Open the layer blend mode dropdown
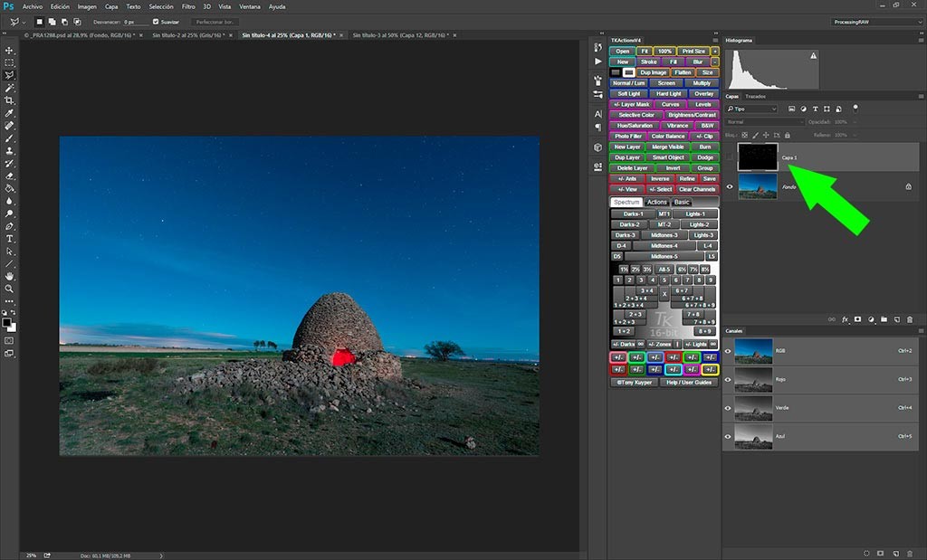The width and height of the screenshot is (927, 560). (764, 121)
